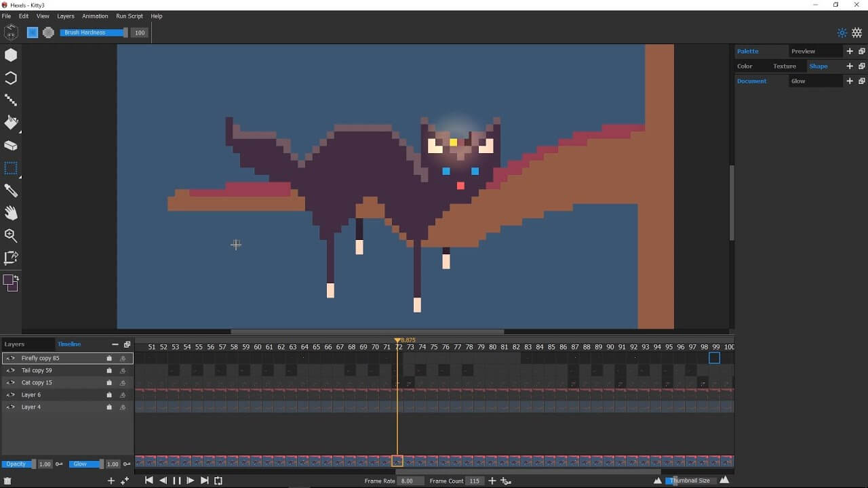Toggle Layer 4 visibility eye
Screen dimensions: 868x488
[x=10, y=407]
